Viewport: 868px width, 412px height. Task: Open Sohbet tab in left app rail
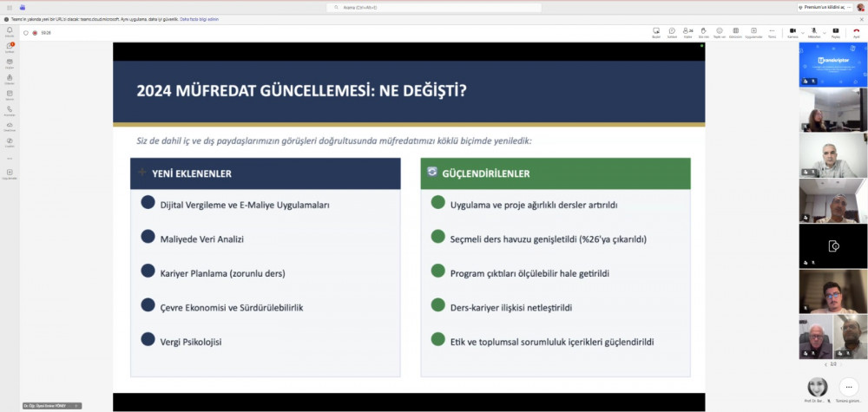[10, 47]
